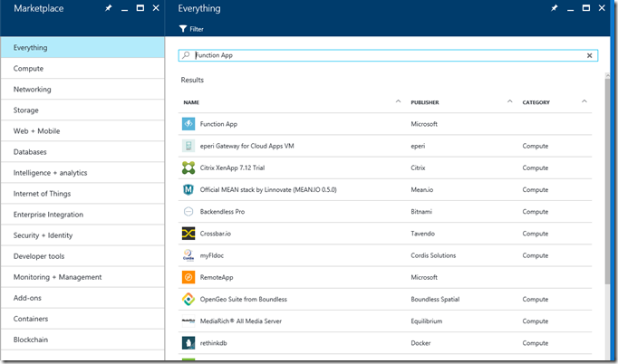Screen dimensions: 618x364
Task: Click the eperi Gateway icon
Action: pos(188,146)
